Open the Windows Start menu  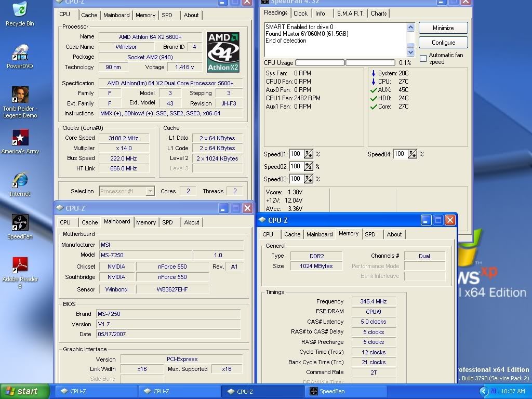(24, 391)
